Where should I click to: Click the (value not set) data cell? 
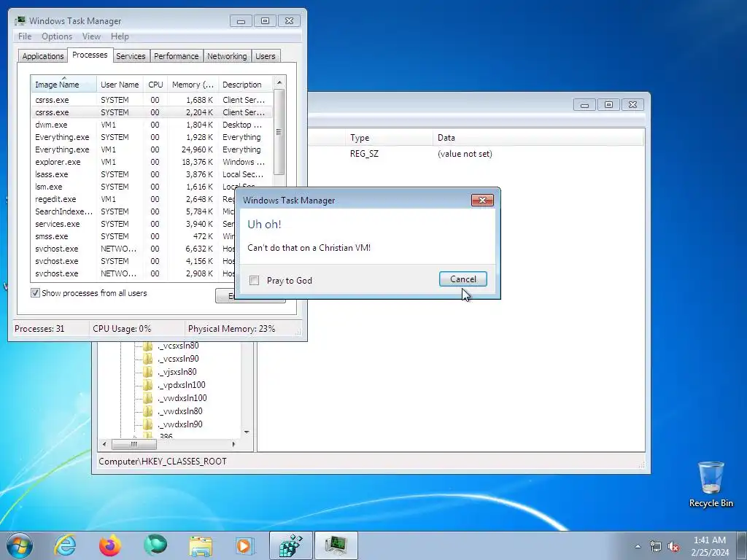click(x=465, y=154)
